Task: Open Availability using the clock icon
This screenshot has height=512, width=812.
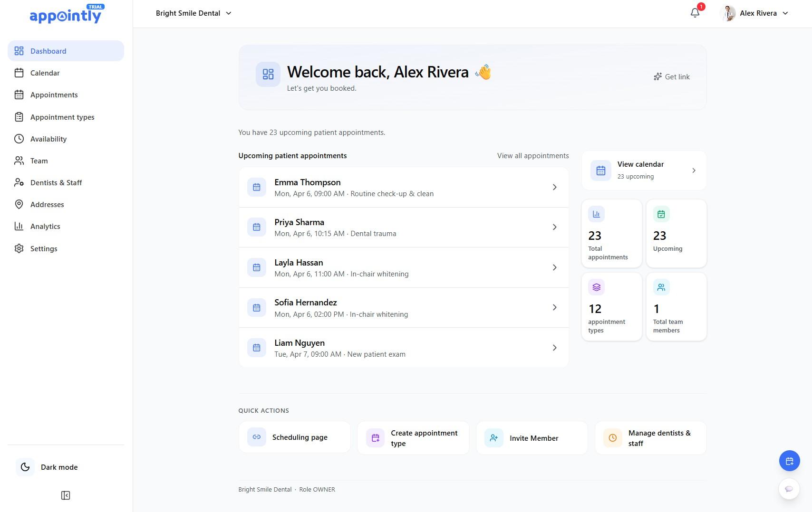Action: point(19,139)
